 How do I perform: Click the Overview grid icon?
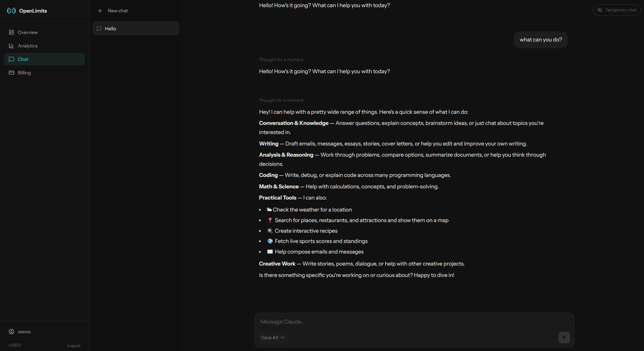[11, 32]
